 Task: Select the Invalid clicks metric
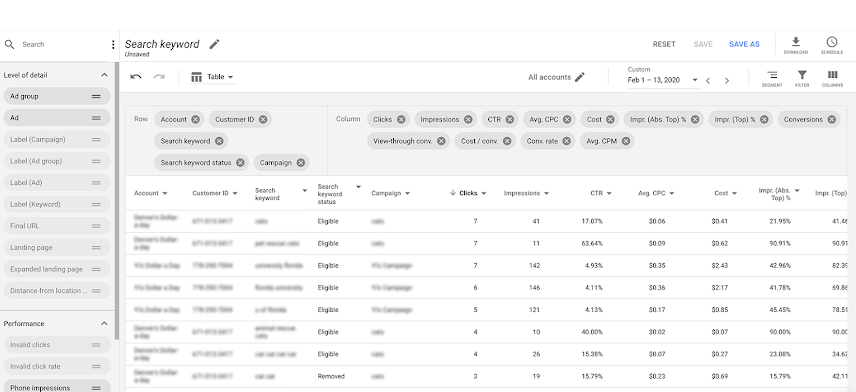pyautogui.click(x=57, y=345)
